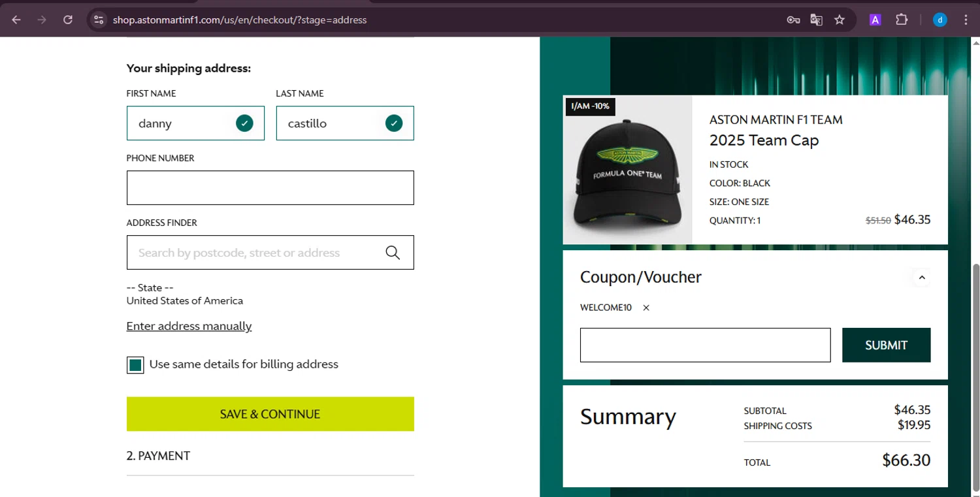Open the purple A extension
The image size is (980, 497).
tap(875, 20)
